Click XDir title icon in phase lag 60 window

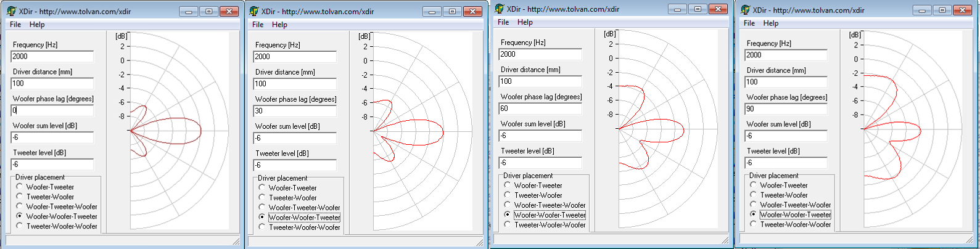click(499, 9)
